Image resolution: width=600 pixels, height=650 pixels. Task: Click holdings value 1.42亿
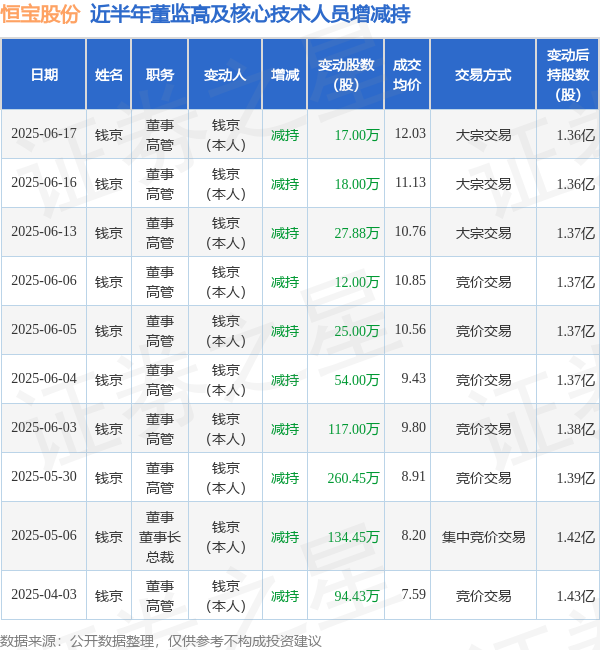tap(576, 537)
